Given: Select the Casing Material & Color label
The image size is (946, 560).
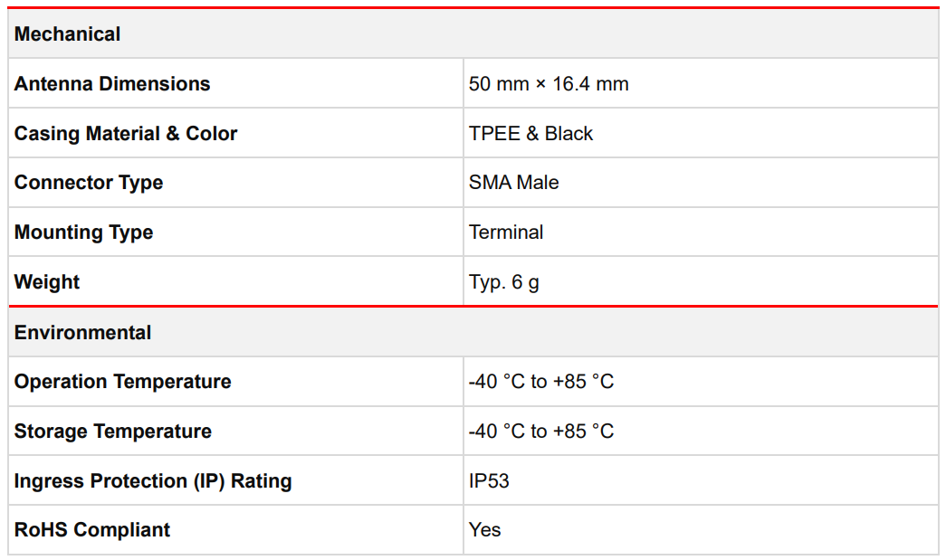Looking at the screenshot, I should (x=126, y=134).
